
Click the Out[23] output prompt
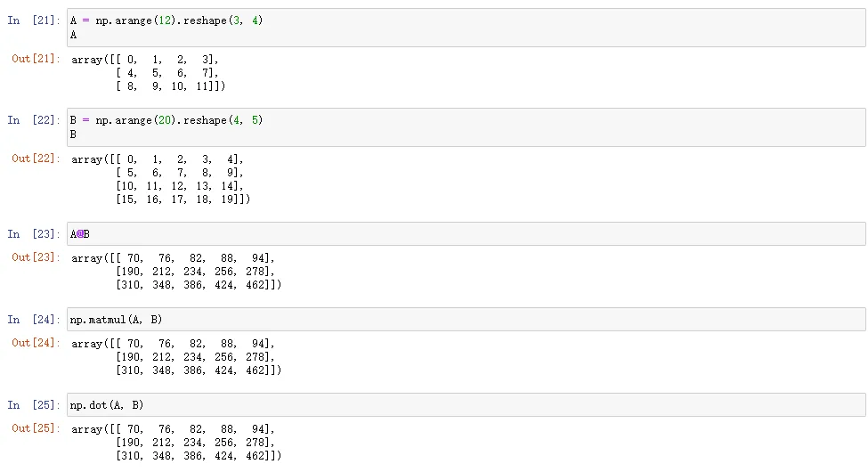(x=36, y=257)
